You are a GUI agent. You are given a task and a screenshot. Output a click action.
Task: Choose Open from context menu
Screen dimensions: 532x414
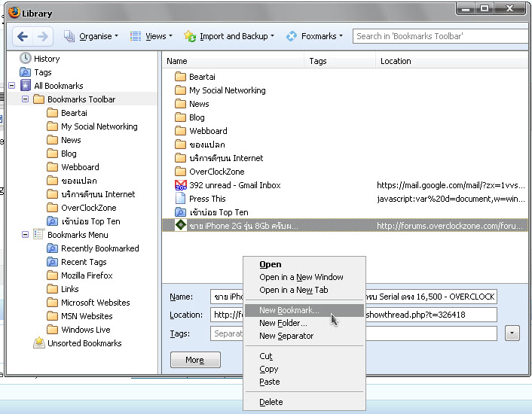pyautogui.click(x=271, y=264)
